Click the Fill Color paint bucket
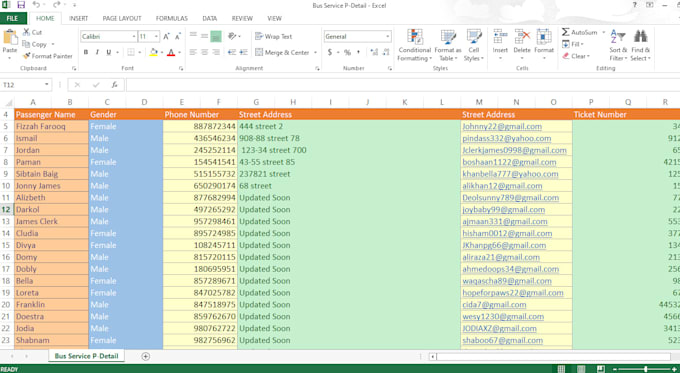 coord(154,52)
